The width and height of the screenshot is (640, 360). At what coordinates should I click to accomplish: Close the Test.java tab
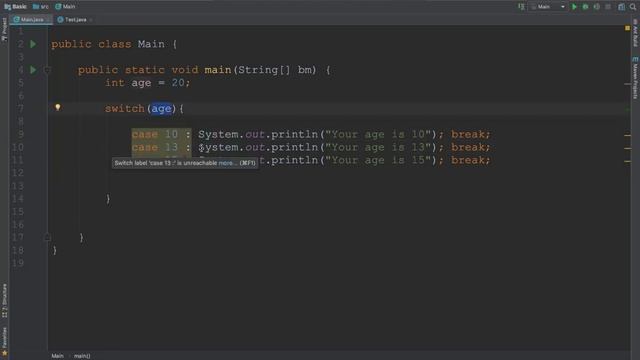[91, 20]
